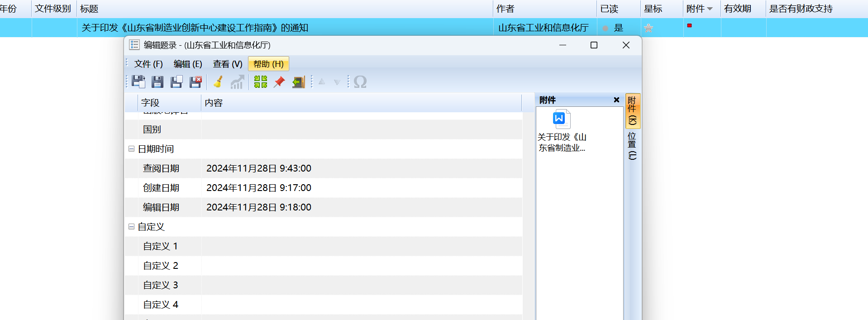Switch to the vertical 附件 side tab
The image size is (868, 320).
point(633,111)
